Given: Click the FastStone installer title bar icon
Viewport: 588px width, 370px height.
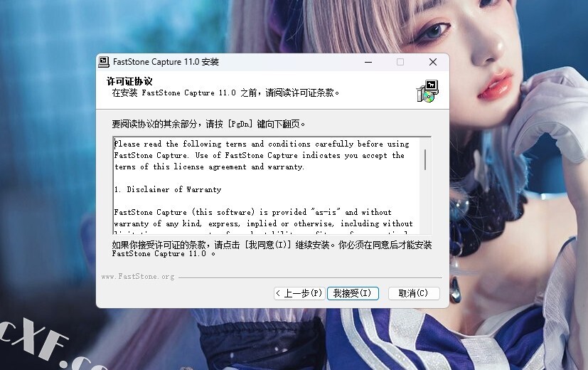Looking at the screenshot, I should point(104,62).
